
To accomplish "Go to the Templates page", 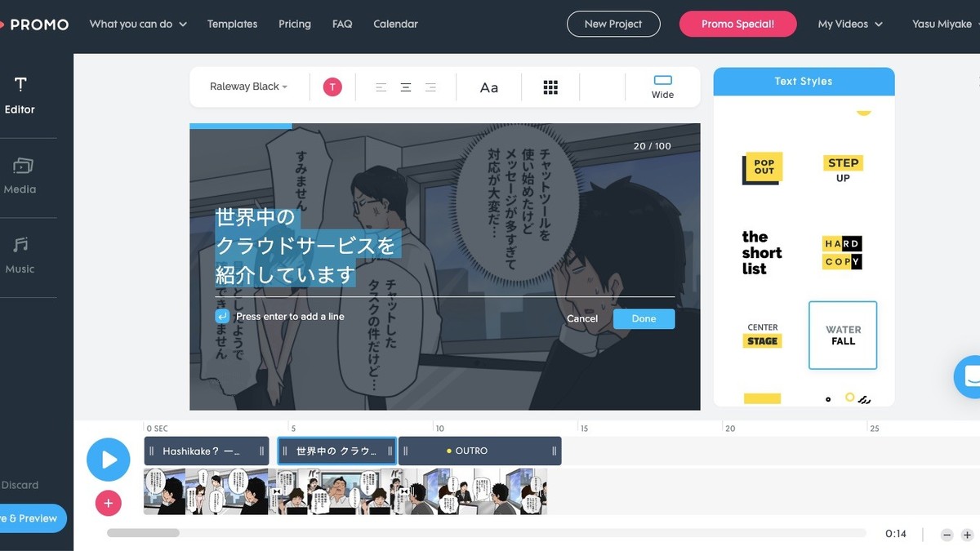I will 232,24.
